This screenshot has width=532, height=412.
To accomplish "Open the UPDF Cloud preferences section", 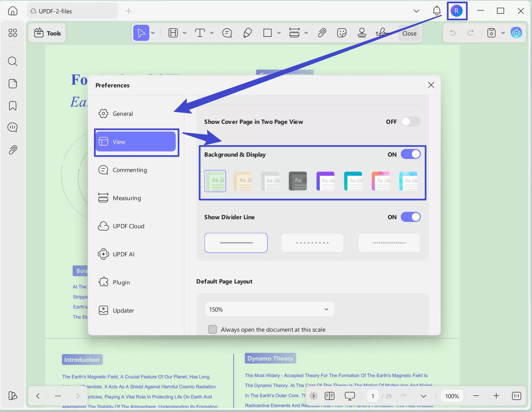I will (128, 226).
